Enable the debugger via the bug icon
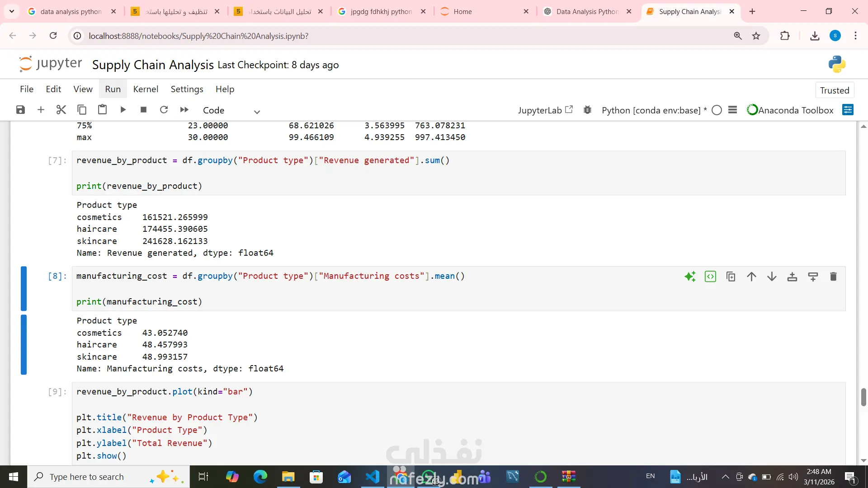The image size is (868, 488). click(x=587, y=110)
